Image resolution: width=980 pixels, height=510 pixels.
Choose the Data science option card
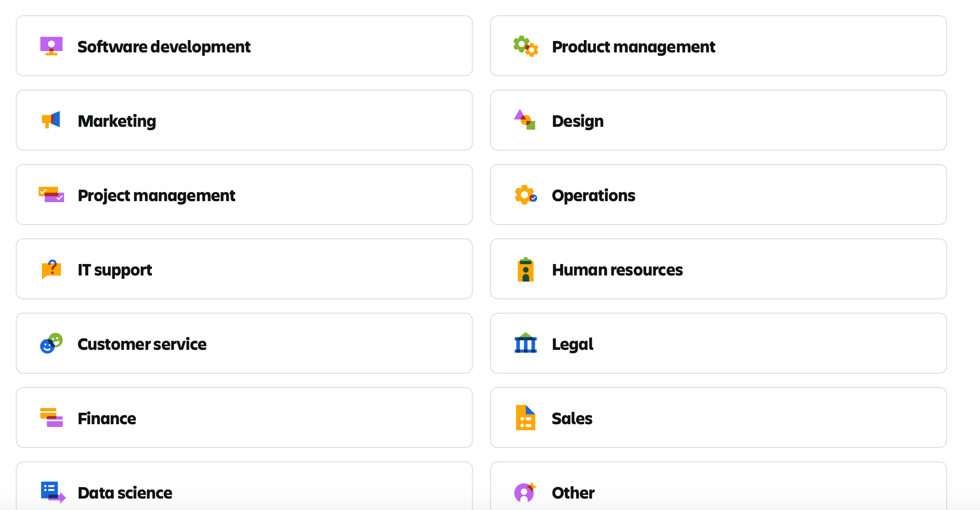point(244,489)
